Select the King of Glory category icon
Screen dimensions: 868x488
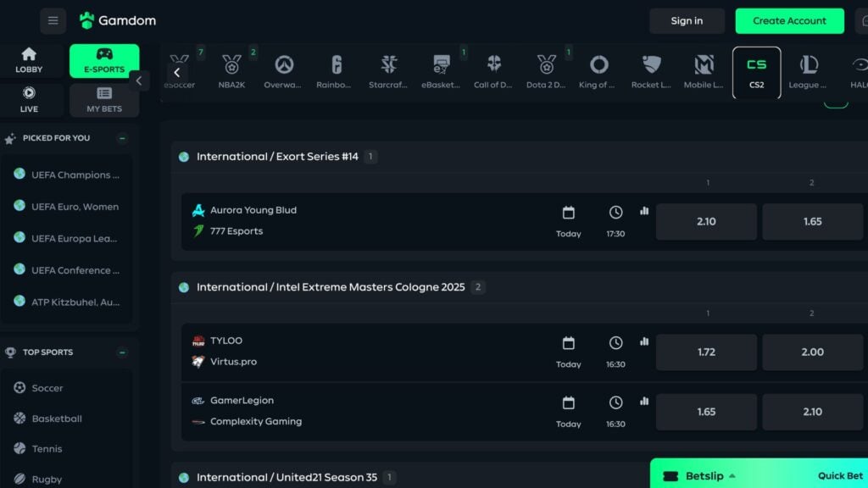tap(598, 72)
